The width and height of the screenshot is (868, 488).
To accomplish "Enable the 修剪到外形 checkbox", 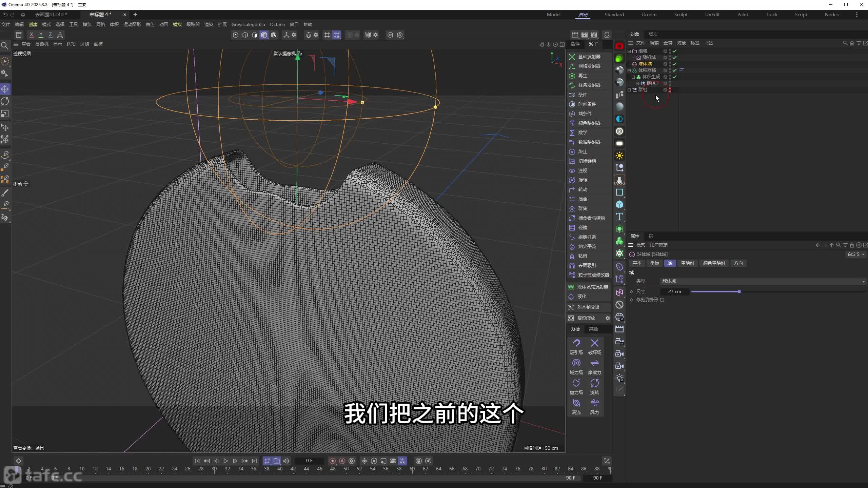I will 662,300.
